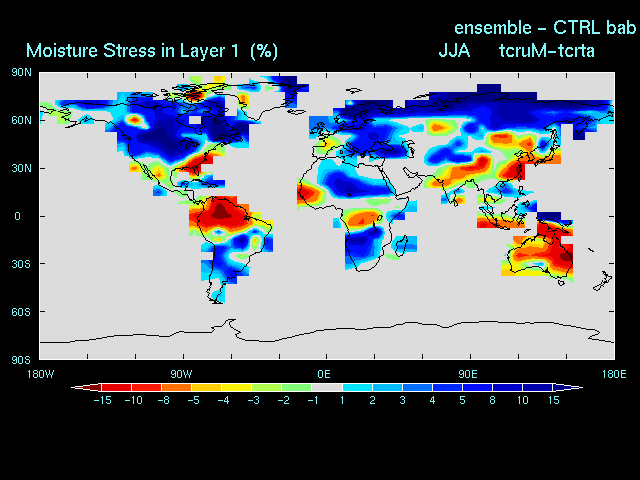Click the dark blue swatch between 8 and 10
This screenshot has width=640, height=480.
[507, 387]
